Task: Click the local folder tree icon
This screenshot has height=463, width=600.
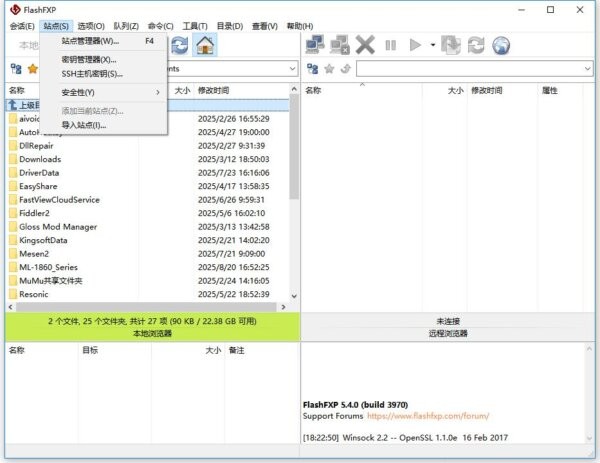Action: point(16,69)
